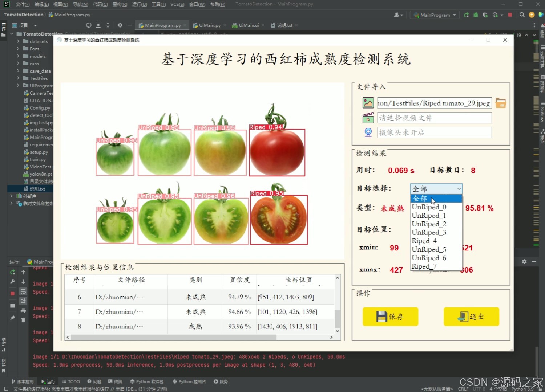The width and height of the screenshot is (545, 392).
Task: Switch to the UiMain.py editor tab
Action: tap(208, 25)
